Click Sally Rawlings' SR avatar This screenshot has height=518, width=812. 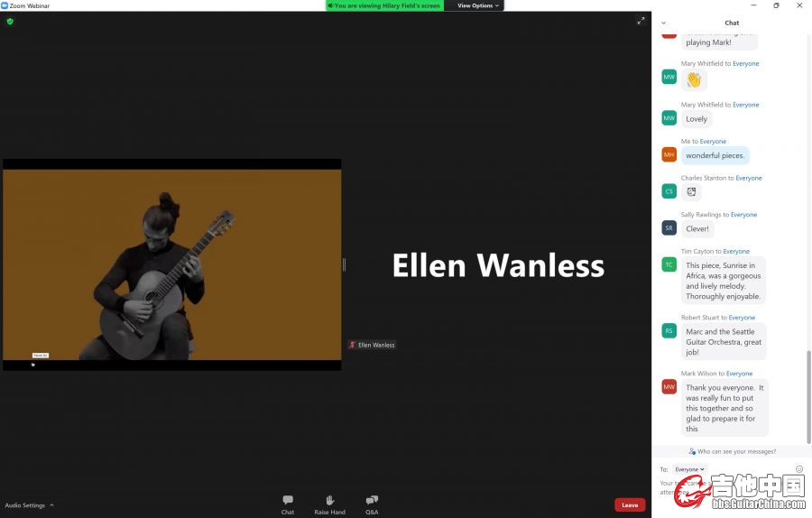pos(669,228)
